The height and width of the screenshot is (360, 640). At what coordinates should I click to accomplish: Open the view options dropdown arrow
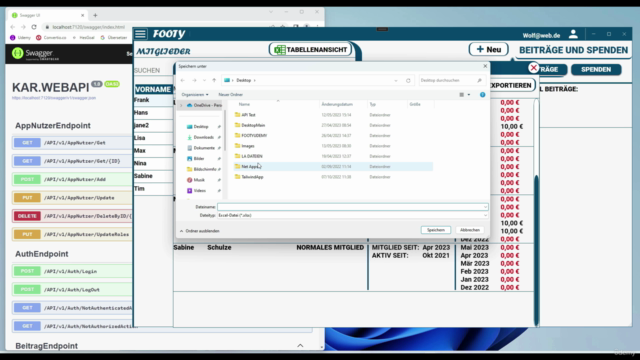pos(469,95)
